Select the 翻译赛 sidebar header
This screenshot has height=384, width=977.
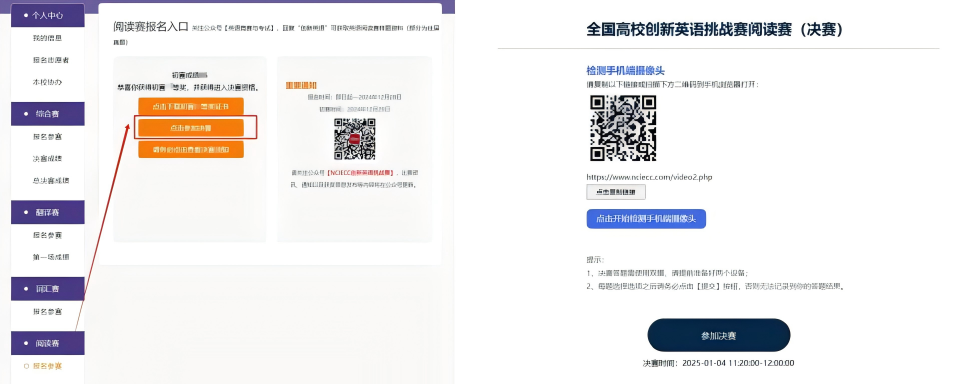[x=47, y=212]
